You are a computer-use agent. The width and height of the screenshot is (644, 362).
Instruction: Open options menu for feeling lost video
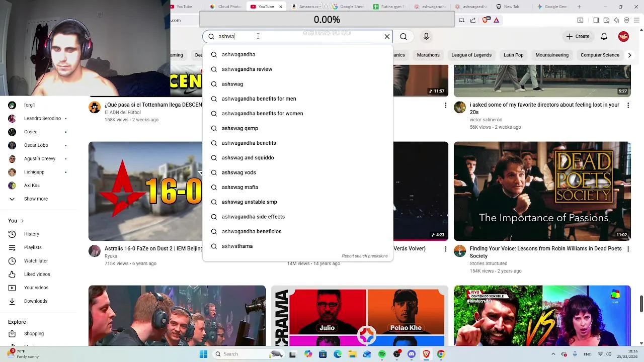(628, 105)
